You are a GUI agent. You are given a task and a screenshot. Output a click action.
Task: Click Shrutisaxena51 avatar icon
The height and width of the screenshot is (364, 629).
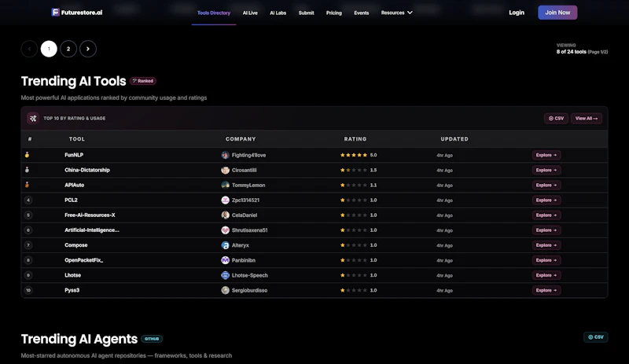(225, 230)
